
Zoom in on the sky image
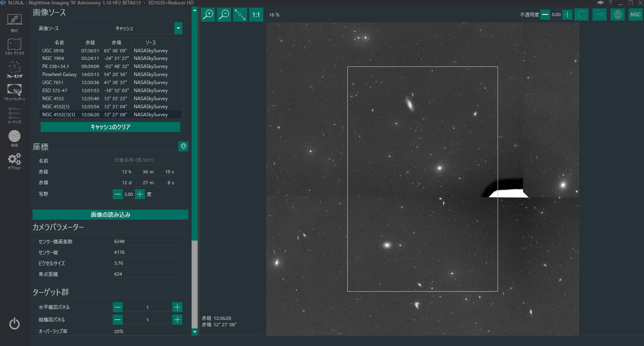(x=208, y=15)
